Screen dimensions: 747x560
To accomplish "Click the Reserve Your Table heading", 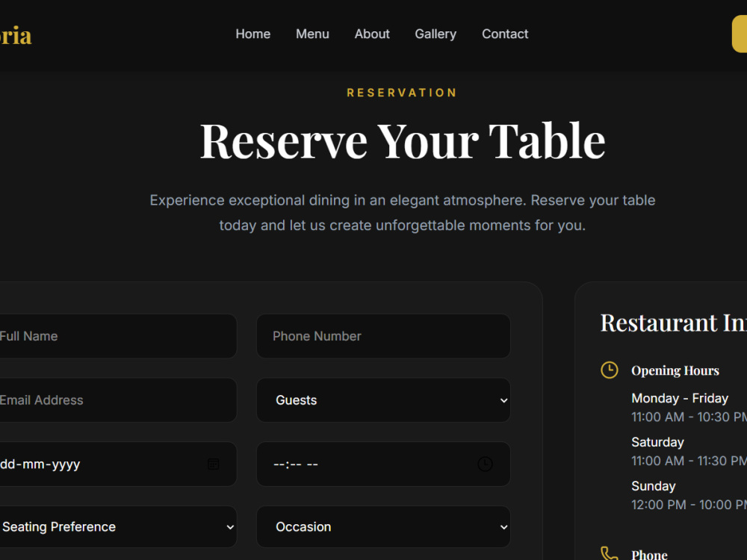I will pos(403,141).
